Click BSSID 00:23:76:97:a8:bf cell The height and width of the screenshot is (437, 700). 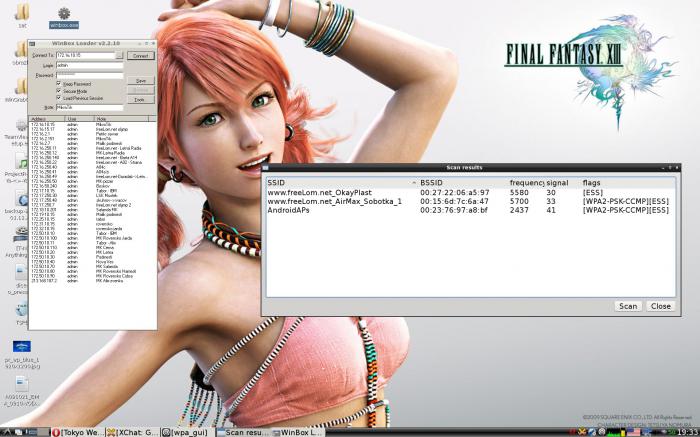pos(454,210)
